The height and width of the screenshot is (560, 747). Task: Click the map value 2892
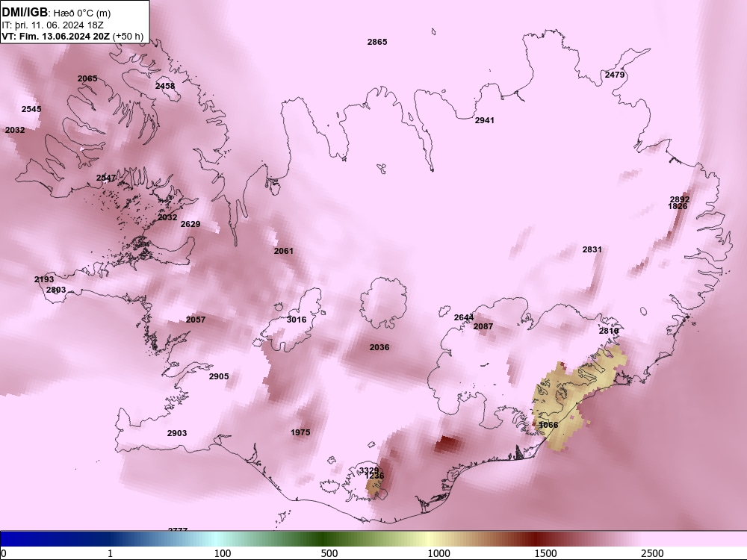tap(680, 199)
